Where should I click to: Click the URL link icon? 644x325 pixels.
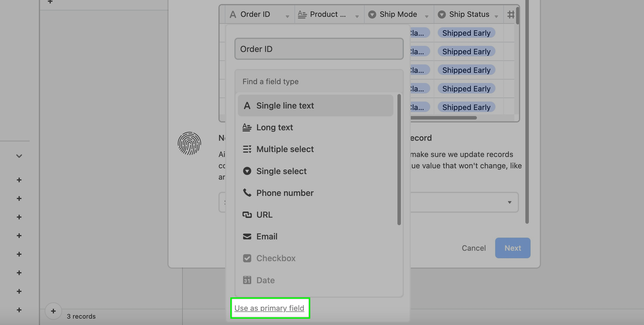[247, 215]
